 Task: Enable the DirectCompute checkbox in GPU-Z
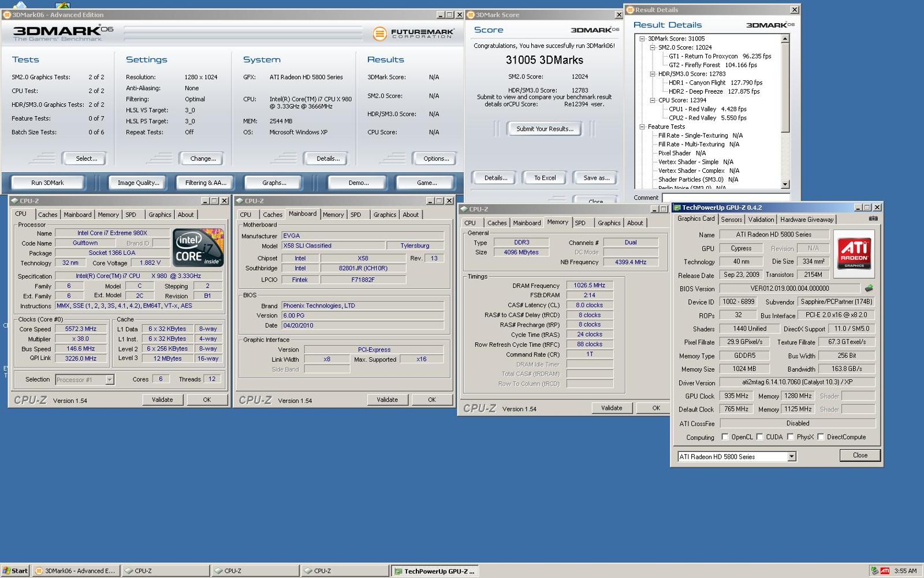coord(820,437)
